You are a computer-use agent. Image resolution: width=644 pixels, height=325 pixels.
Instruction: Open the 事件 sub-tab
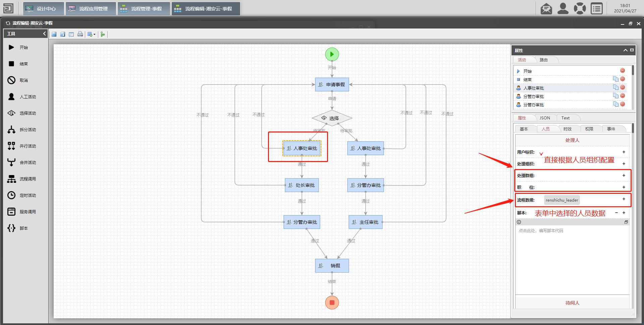(x=611, y=129)
